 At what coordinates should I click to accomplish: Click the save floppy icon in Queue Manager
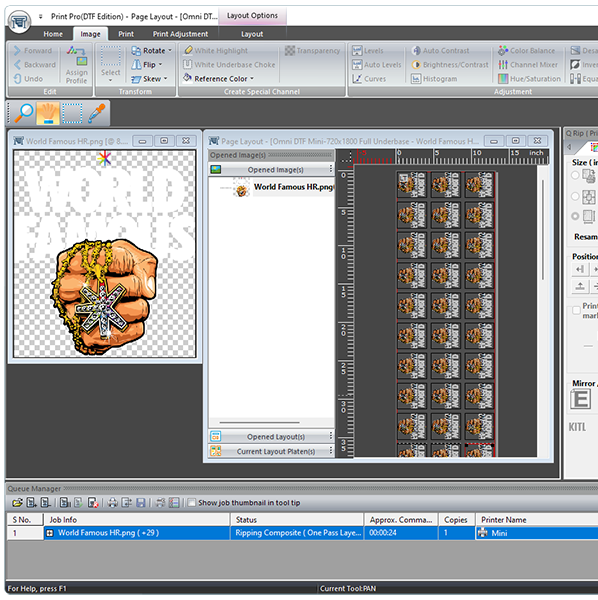tap(141, 503)
